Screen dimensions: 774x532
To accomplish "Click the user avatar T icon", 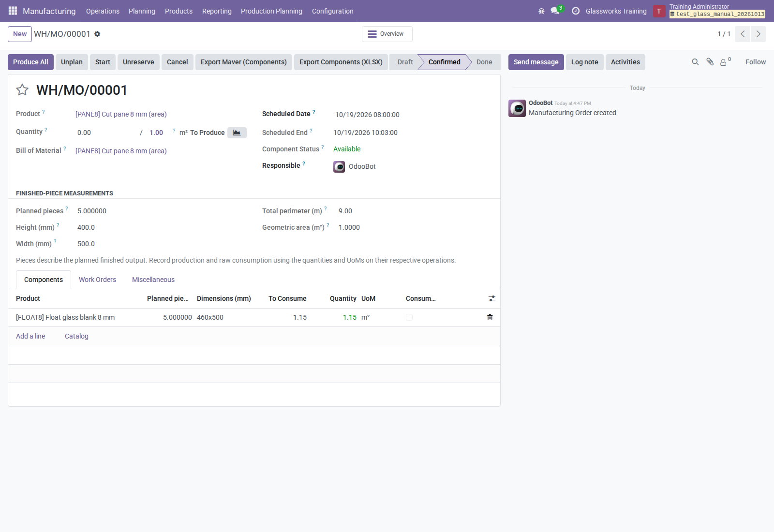I will (x=659, y=11).
